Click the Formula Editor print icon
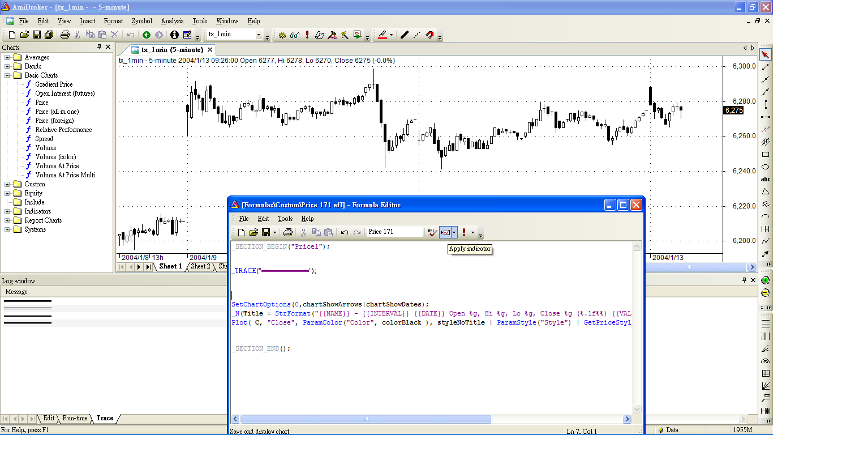 (x=288, y=232)
